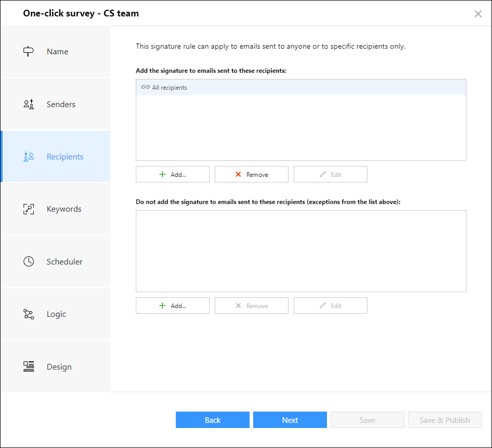Click the infinity icon beside All recipients
The width and height of the screenshot is (492, 448).
point(145,87)
